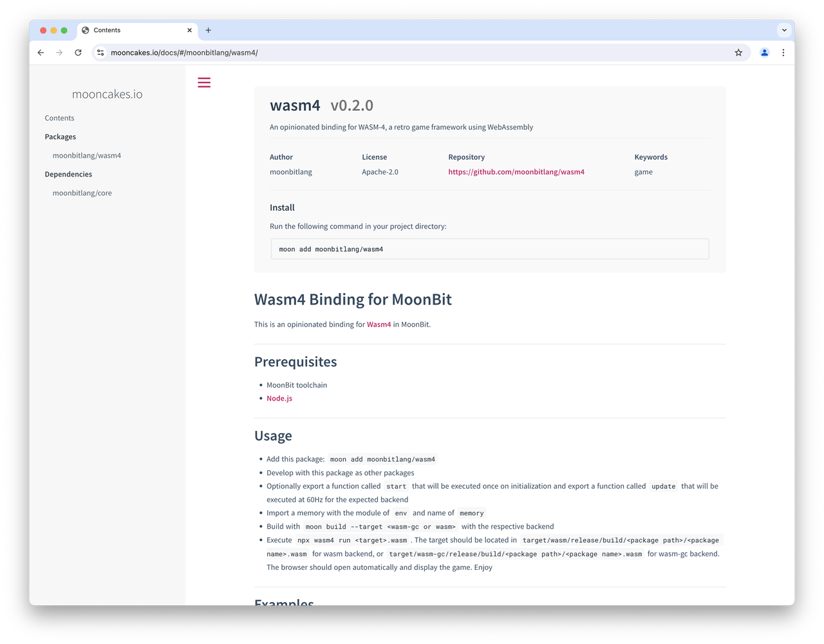
Task: Toggle the sidebar hamburger menu
Action: point(204,82)
